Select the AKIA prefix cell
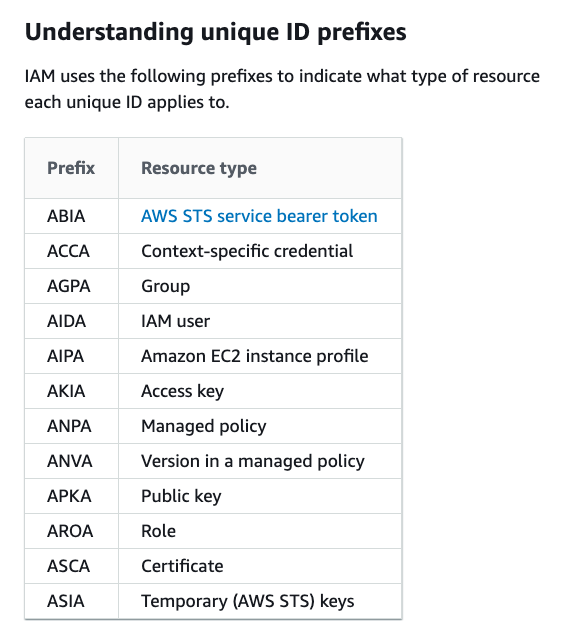564x639 pixels. (x=72, y=391)
